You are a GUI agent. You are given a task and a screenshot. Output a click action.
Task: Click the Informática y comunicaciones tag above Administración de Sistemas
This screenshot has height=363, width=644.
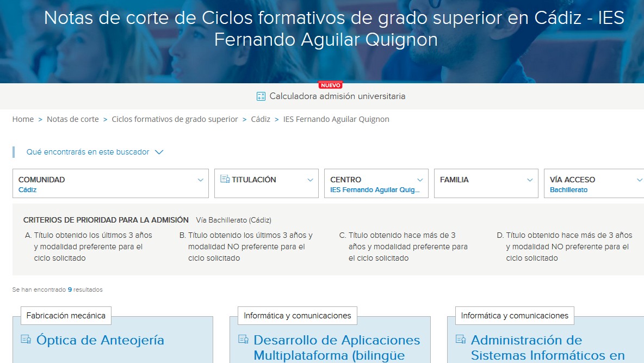(x=515, y=316)
